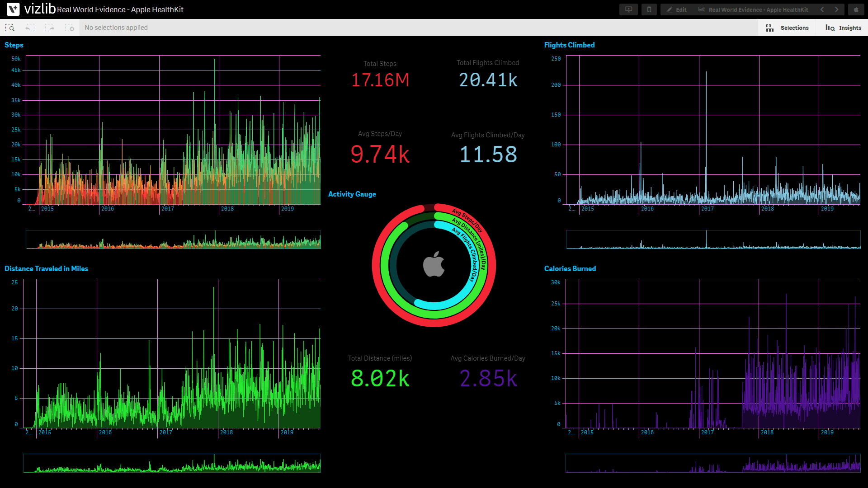Click the Steps chart mini range slider
This screenshot has height=488, width=868.
pyautogui.click(x=173, y=239)
